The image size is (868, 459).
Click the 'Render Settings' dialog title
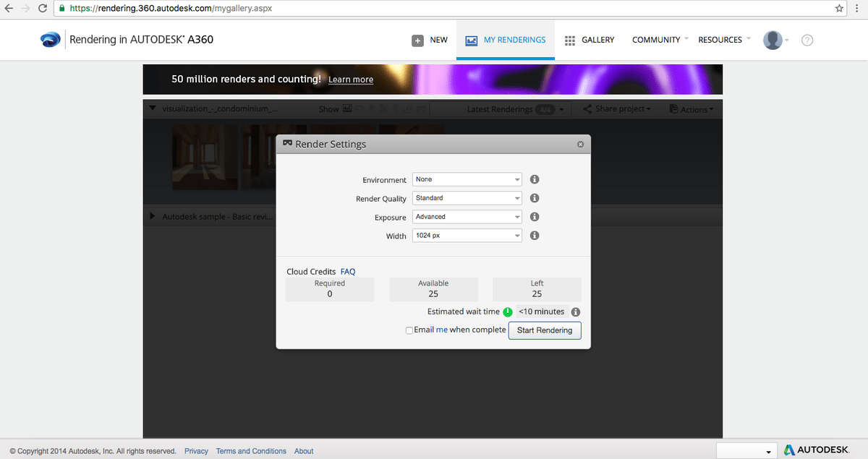click(x=331, y=144)
